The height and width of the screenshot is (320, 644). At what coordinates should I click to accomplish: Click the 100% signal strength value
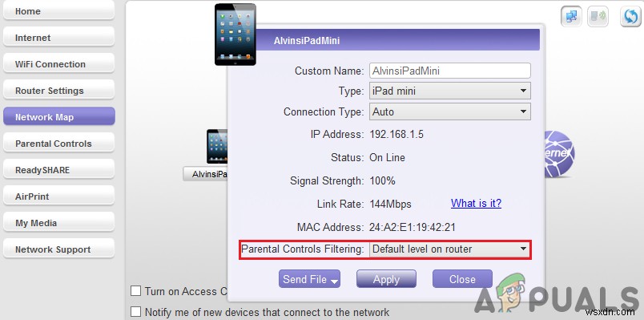click(x=382, y=180)
